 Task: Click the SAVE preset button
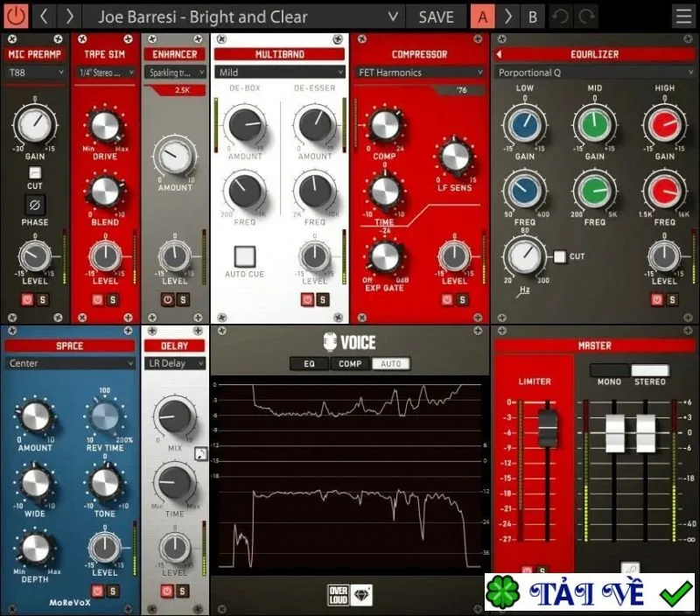[x=436, y=17]
